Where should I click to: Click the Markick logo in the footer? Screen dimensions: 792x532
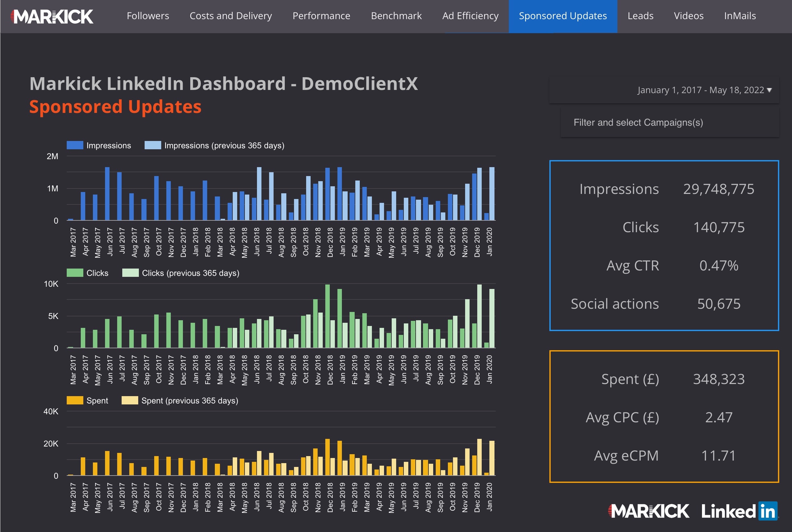[648, 511]
